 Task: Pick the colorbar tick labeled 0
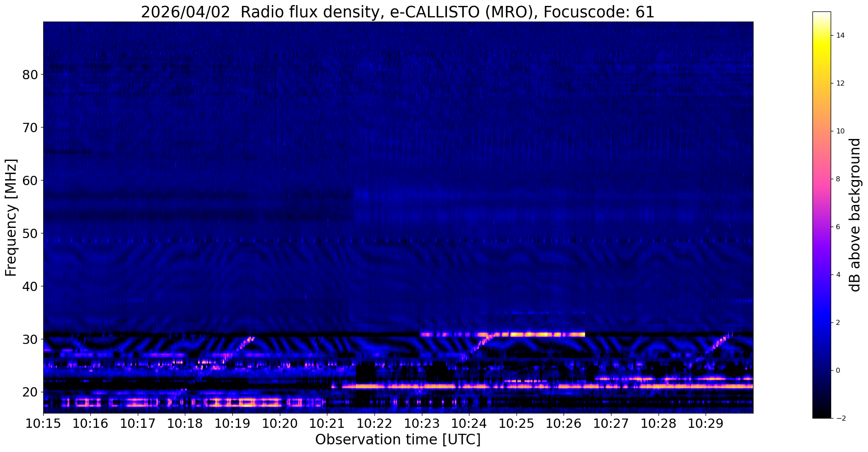[x=838, y=371]
